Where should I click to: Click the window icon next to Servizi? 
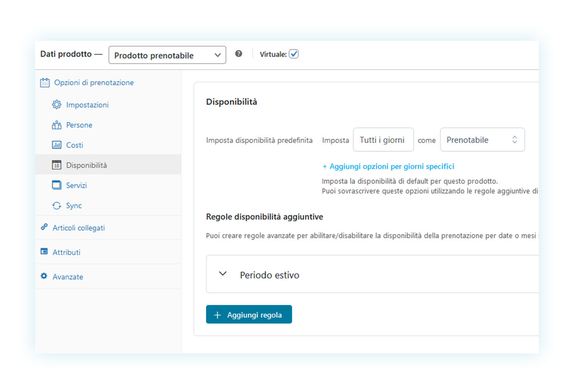pyautogui.click(x=56, y=185)
